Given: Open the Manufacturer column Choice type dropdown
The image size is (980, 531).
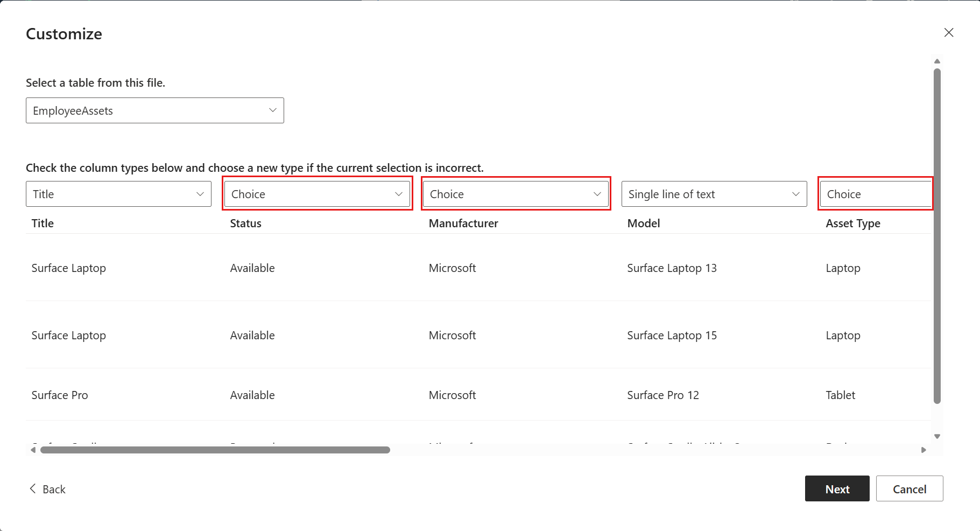Looking at the screenshot, I should (516, 194).
